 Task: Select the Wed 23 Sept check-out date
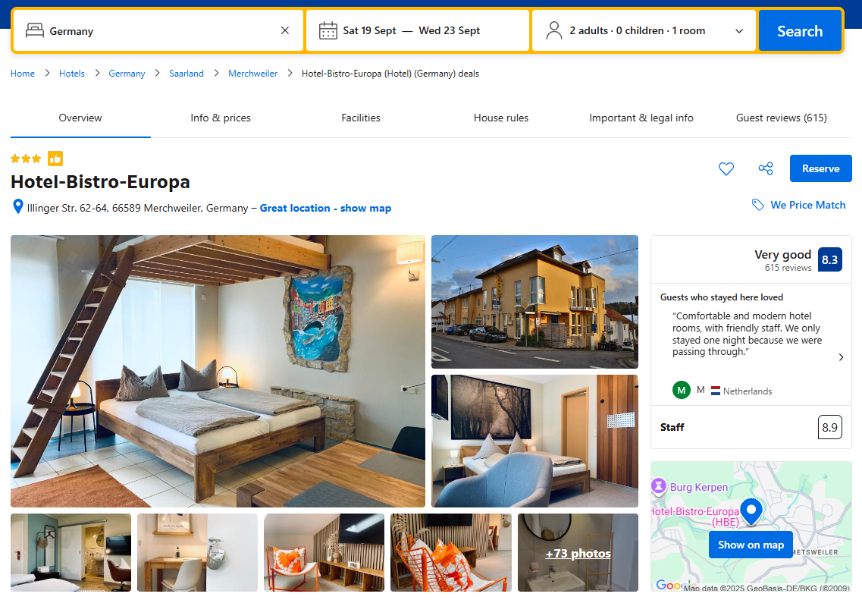click(449, 30)
